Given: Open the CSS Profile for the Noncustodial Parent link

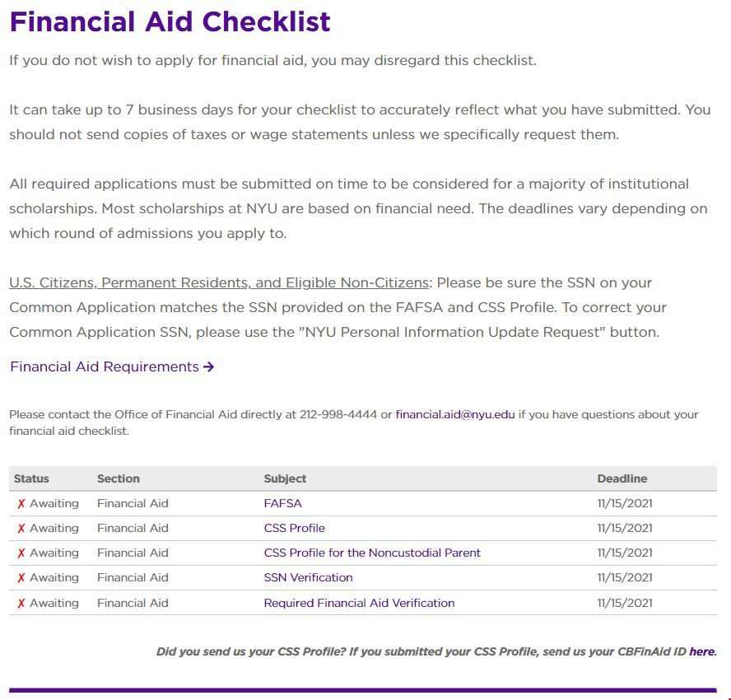Looking at the screenshot, I should [x=372, y=553].
